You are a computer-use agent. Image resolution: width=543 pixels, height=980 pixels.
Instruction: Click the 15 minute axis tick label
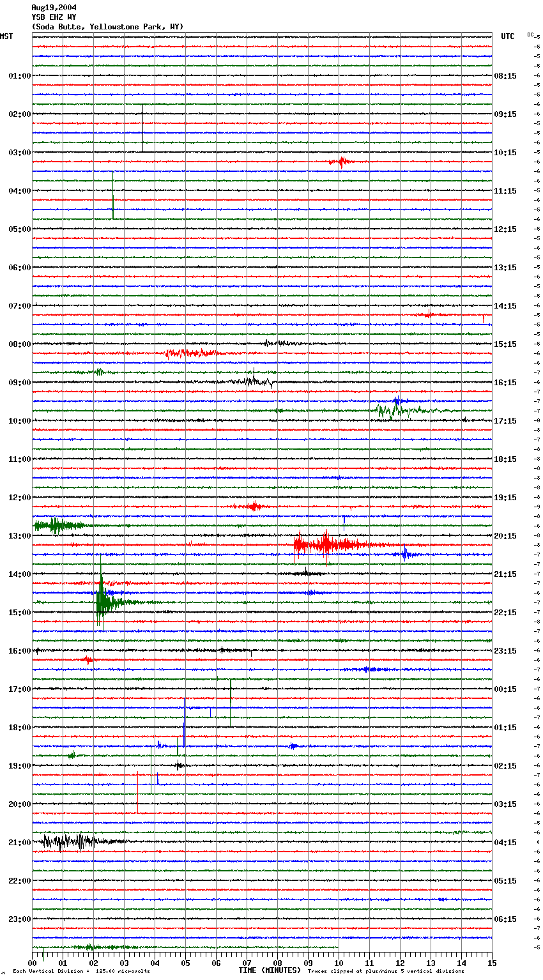point(491,963)
